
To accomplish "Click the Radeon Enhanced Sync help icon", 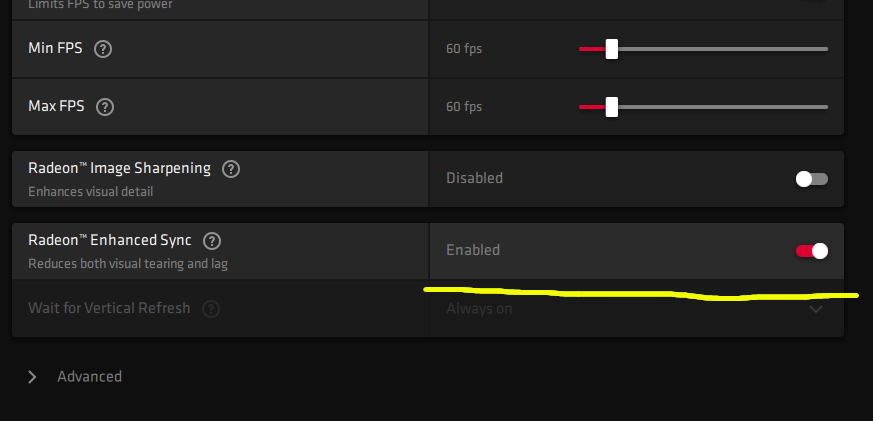I will click(x=212, y=241).
